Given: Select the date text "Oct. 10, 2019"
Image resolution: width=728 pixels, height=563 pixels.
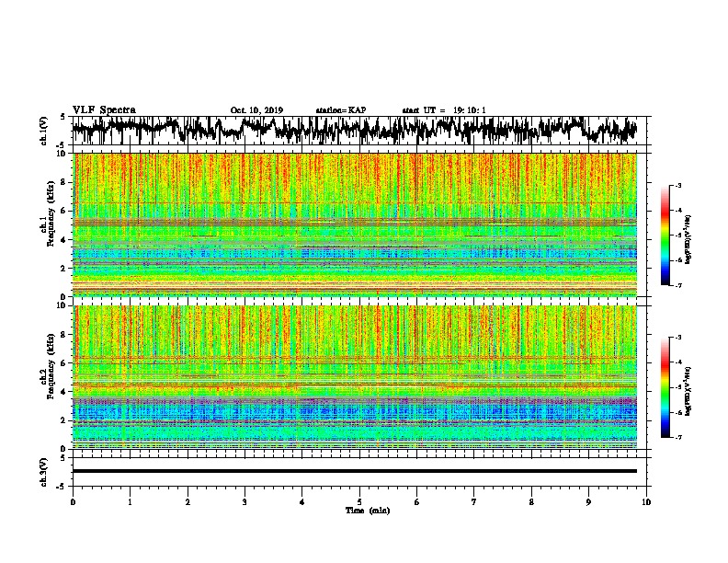Looking at the screenshot, I should 256,110.
